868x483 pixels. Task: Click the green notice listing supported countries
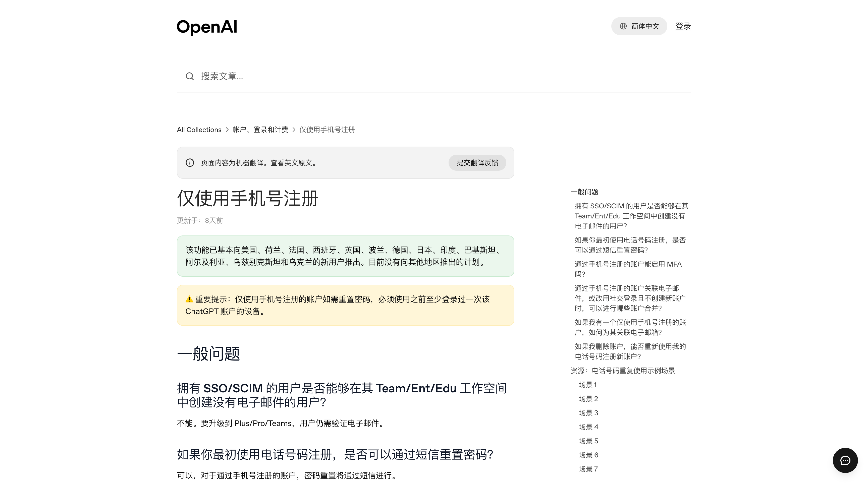tap(345, 256)
